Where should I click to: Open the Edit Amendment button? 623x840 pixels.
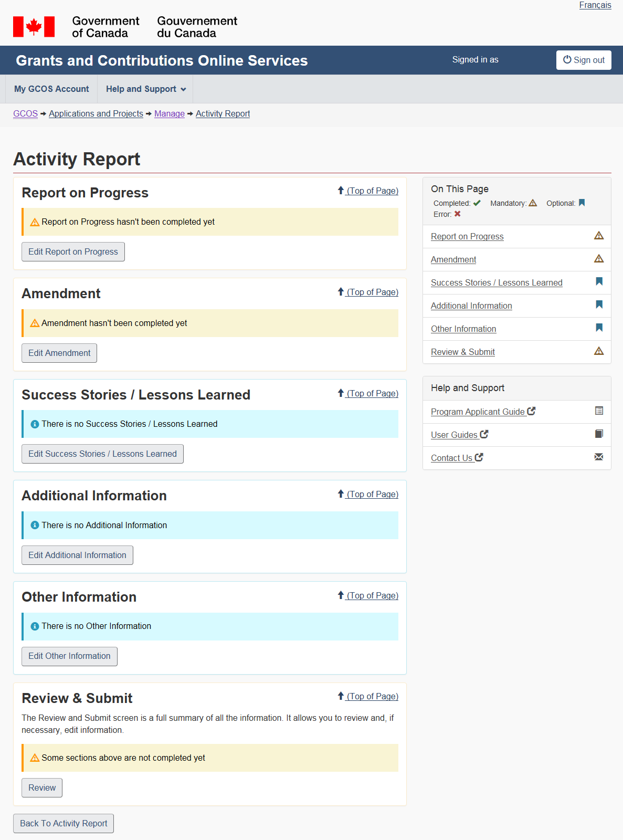tap(59, 353)
